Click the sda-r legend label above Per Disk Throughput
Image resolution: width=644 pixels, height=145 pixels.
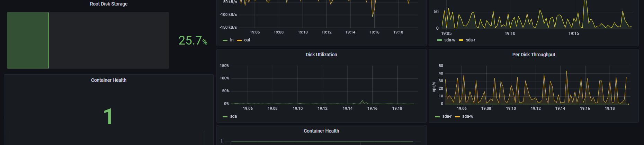click(470, 40)
